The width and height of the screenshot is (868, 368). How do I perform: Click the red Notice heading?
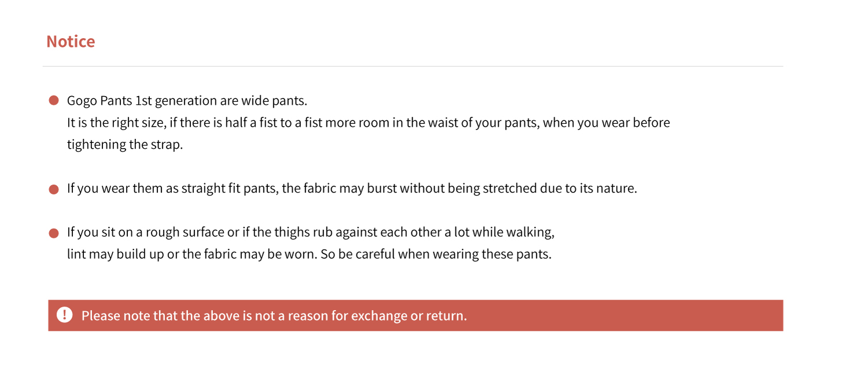(71, 42)
